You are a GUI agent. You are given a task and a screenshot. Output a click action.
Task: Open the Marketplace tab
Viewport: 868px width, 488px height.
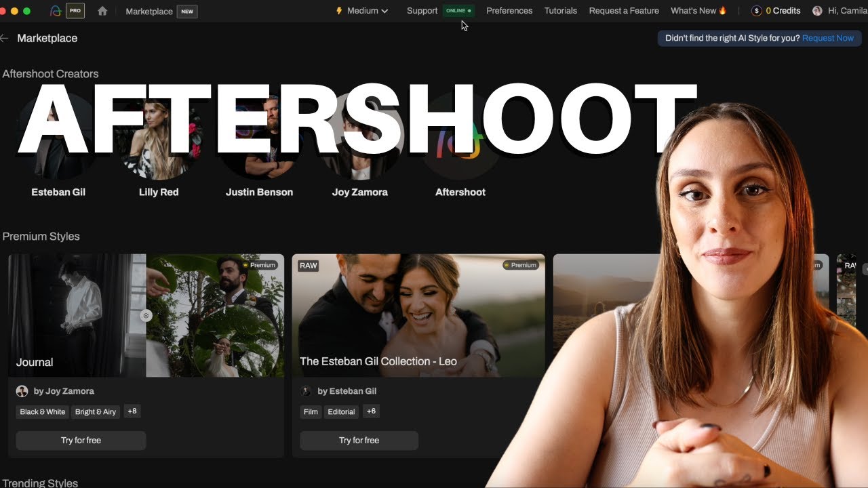[x=149, y=11]
